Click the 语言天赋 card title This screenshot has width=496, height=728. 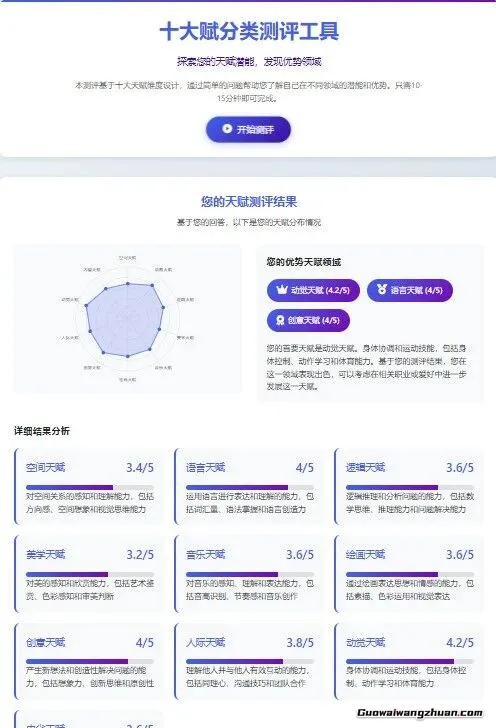click(206, 468)
